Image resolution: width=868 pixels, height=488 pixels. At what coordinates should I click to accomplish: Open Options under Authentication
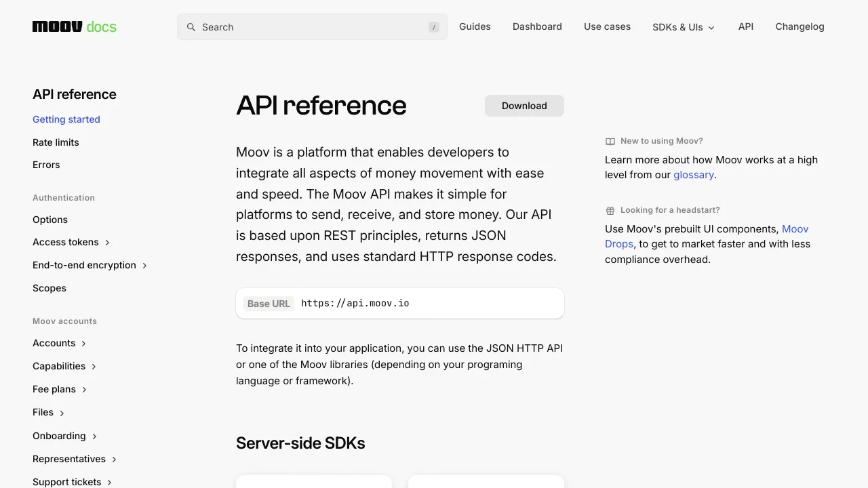50,220
